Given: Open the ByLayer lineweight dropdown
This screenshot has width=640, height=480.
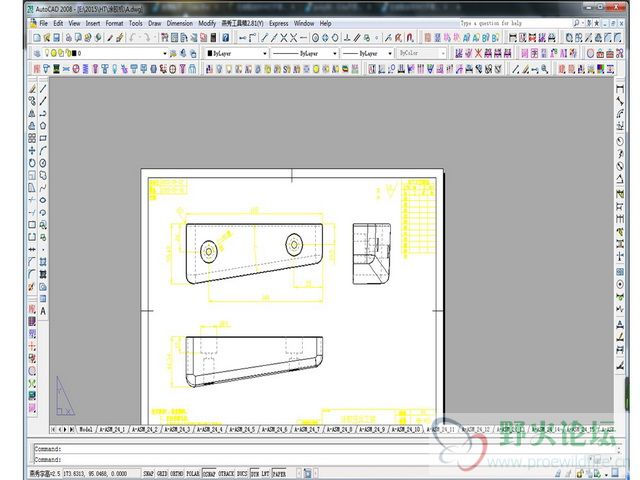Looking at the screenshot, I should pos(390,53).
